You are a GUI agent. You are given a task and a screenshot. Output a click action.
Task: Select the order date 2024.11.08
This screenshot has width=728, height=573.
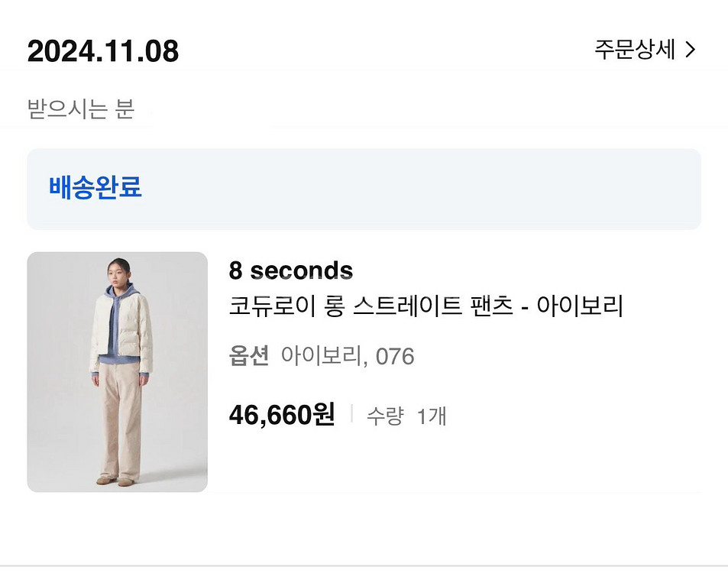click(103, 51)
